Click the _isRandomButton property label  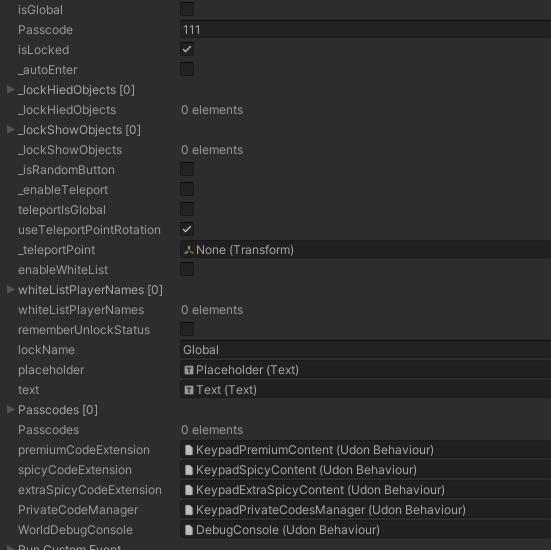tap(66, 170)
